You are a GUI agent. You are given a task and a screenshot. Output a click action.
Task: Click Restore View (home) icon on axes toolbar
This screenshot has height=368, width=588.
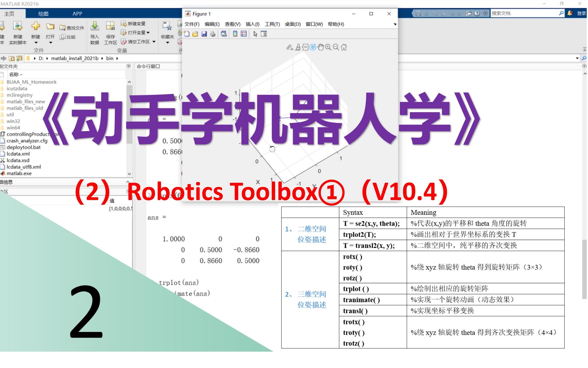pyautogui.click(x=344, y=47)
